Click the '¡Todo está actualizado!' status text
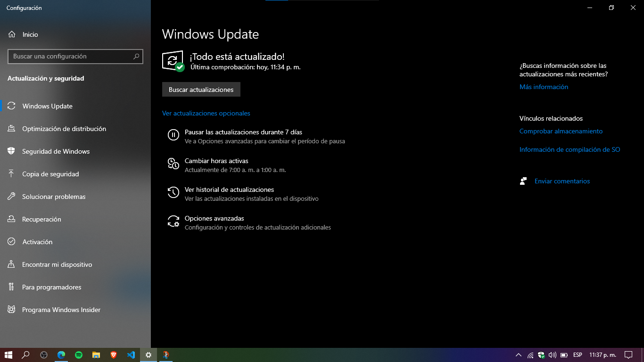644x362 pixels. pyautogui.click(x=237, y=57)
